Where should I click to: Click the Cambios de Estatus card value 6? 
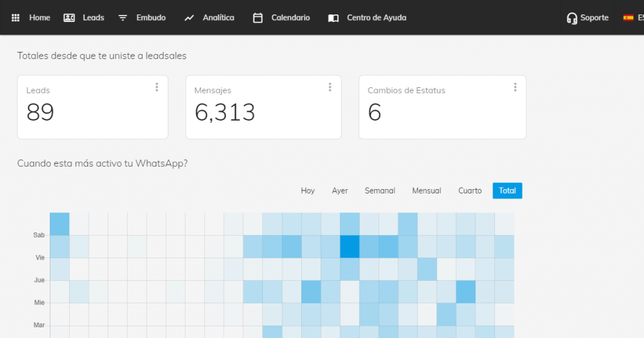tap(374, 112)
